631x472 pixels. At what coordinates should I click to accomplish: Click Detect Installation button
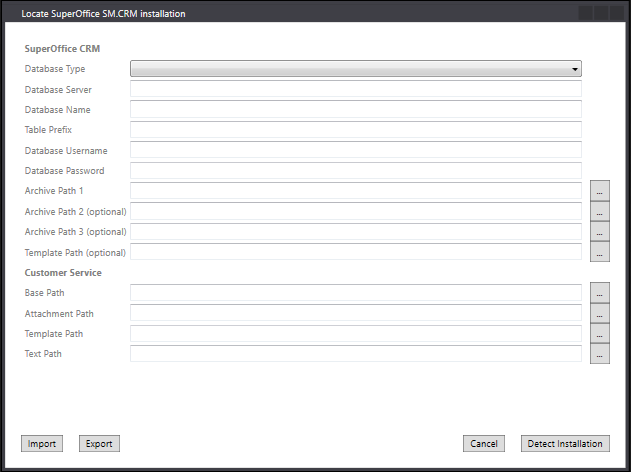[565, 443]
